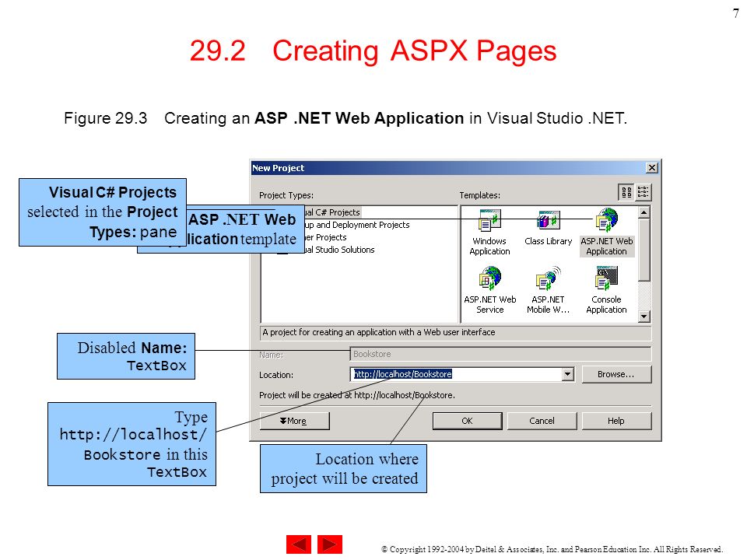The image size is (747, 560).
Task: Click the disabled Name text box
Action: 500,354
